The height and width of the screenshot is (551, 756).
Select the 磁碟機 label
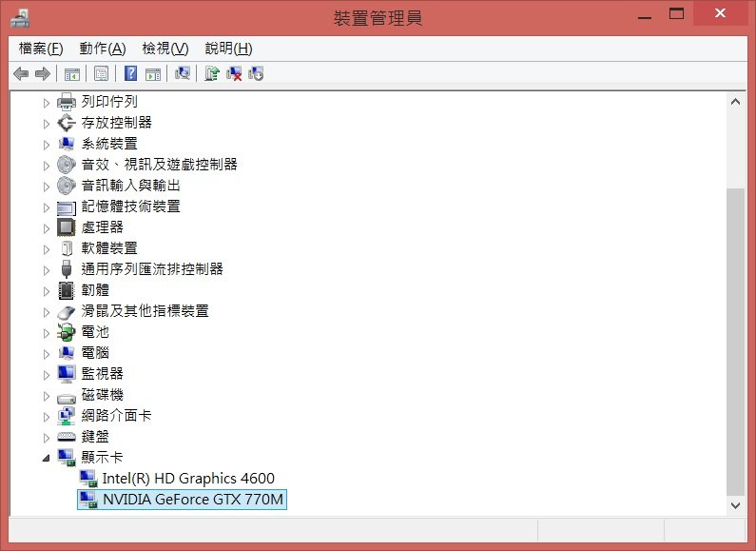coord(102,394)
